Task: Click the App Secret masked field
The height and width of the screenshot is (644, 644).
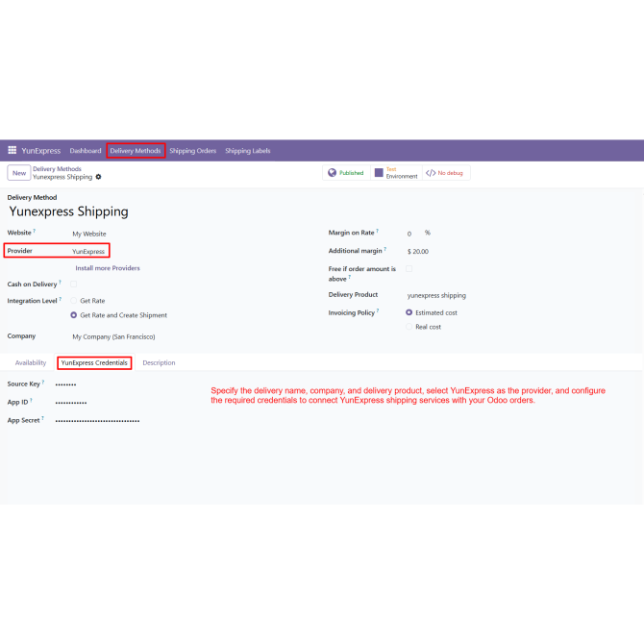Action: coord(97,421)
